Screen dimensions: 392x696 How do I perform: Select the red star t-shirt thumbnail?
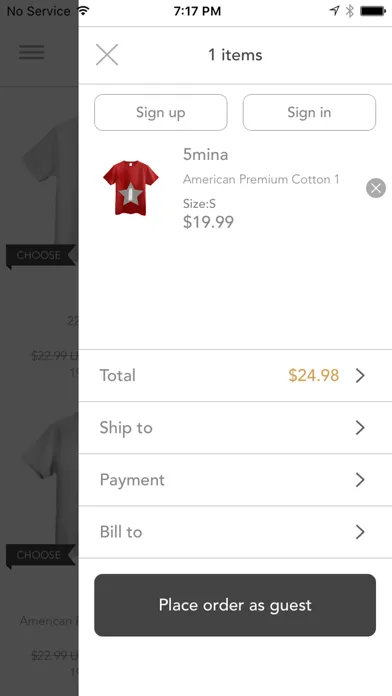[131, 188]
